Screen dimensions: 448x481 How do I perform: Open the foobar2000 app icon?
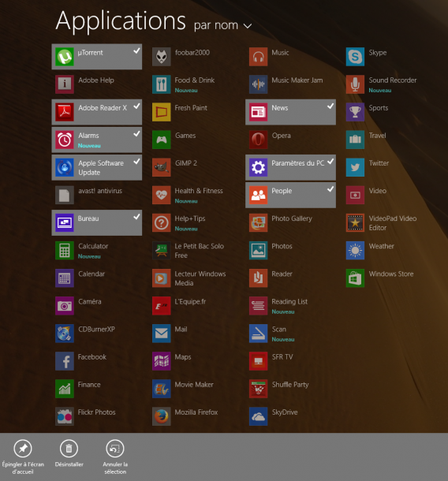coord(162,57)
